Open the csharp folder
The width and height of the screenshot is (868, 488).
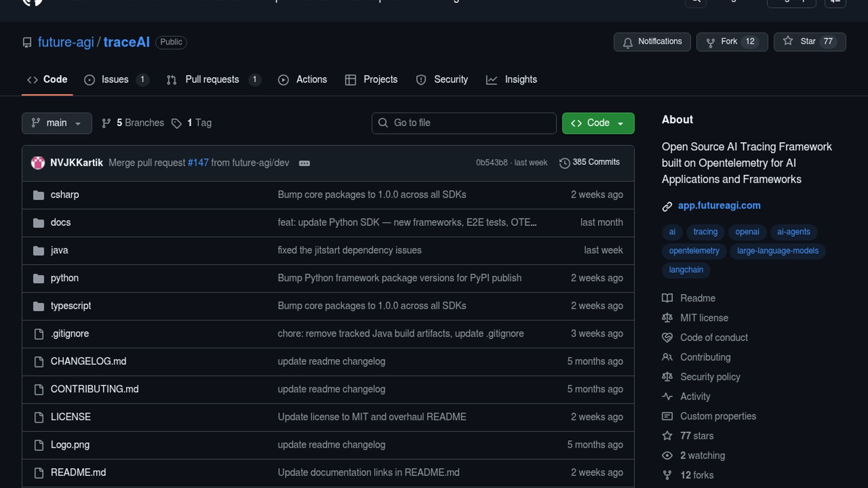(x=65, y=195)
